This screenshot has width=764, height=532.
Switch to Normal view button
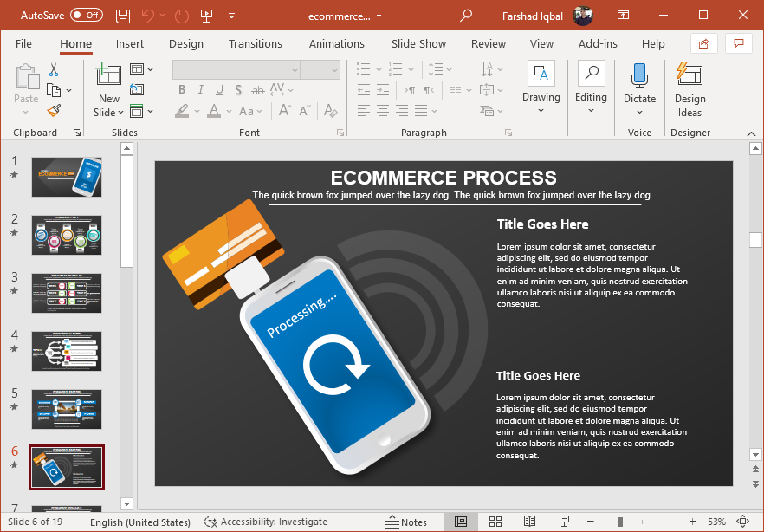coord(461,522)
